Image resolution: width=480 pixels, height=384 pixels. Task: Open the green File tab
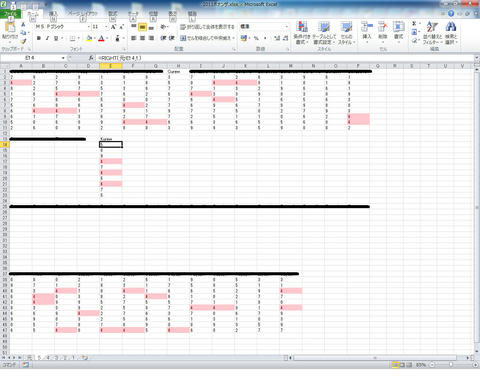10,14
